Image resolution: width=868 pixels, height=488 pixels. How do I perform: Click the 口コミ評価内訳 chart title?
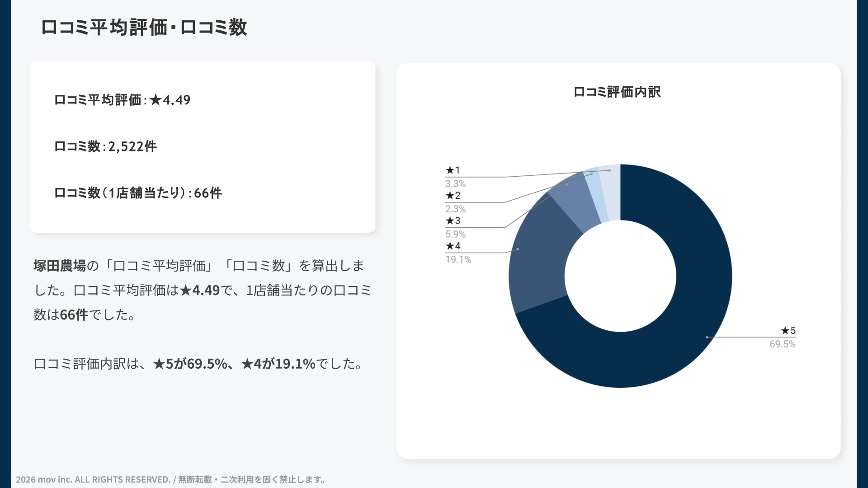(x=617, y=92)
